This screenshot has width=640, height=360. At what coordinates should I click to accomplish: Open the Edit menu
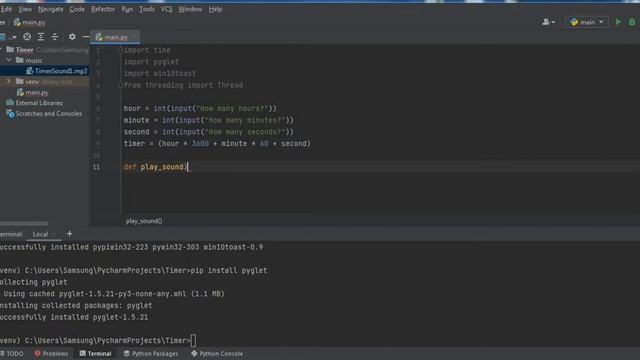tap(6, 9)
